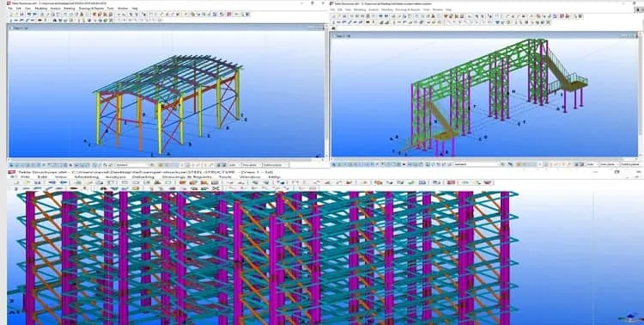Screen dimensions: 644x325
Task: Click Tekla logo icon in bottom window's title bar
Action: pyautogui.click(x=12, y=172)
